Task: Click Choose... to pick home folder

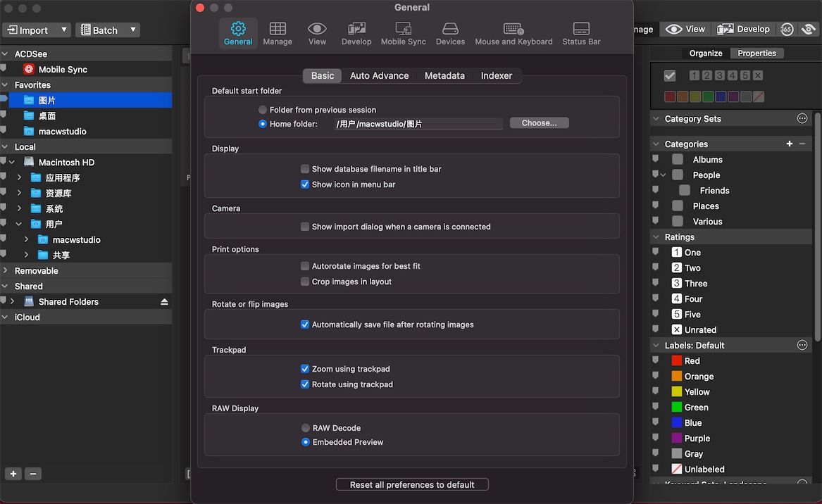Action: 539,122
